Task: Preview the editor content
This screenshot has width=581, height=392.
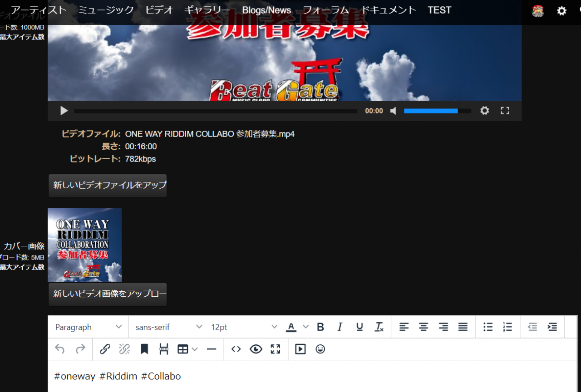Action: tap(256, 349)
